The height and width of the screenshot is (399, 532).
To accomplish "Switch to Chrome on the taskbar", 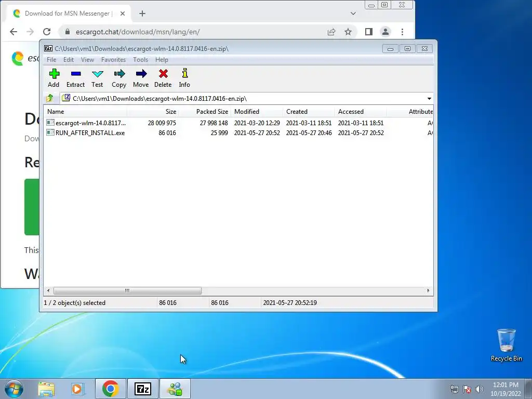I will [110, 389].
